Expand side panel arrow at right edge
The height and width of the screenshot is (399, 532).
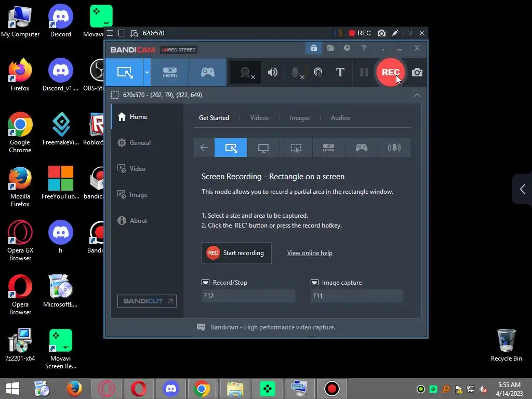523,189
